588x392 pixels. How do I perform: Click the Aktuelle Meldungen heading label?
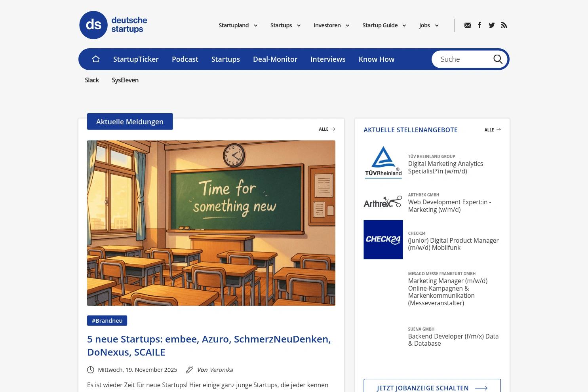[130, 122]
